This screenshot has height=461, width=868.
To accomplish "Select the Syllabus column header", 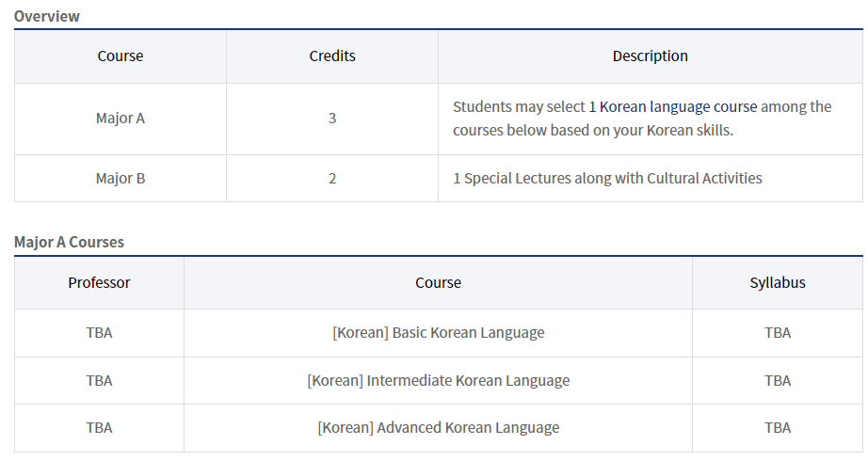I will [x=778, y=282].
